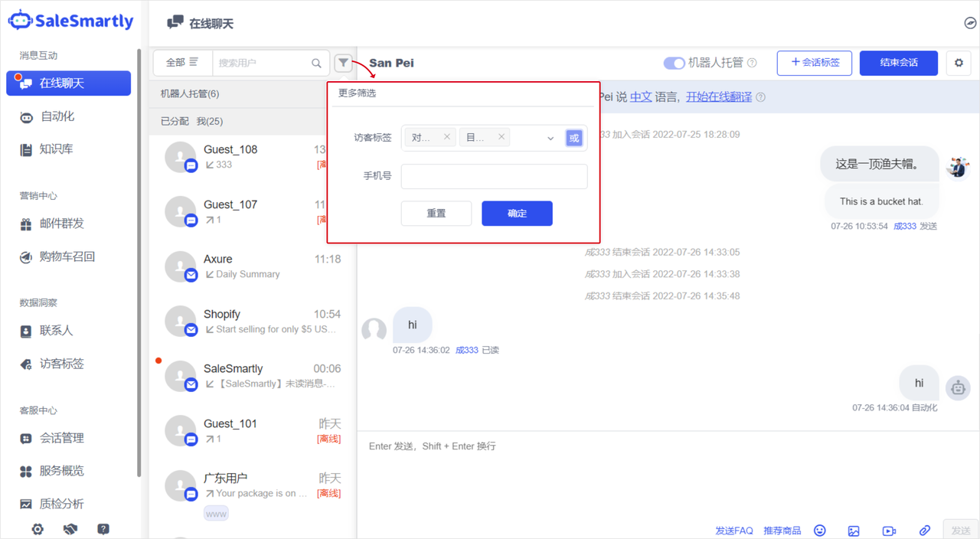Open the 全部 filter dropdown
Screen dimensions: 980x539
181,63
